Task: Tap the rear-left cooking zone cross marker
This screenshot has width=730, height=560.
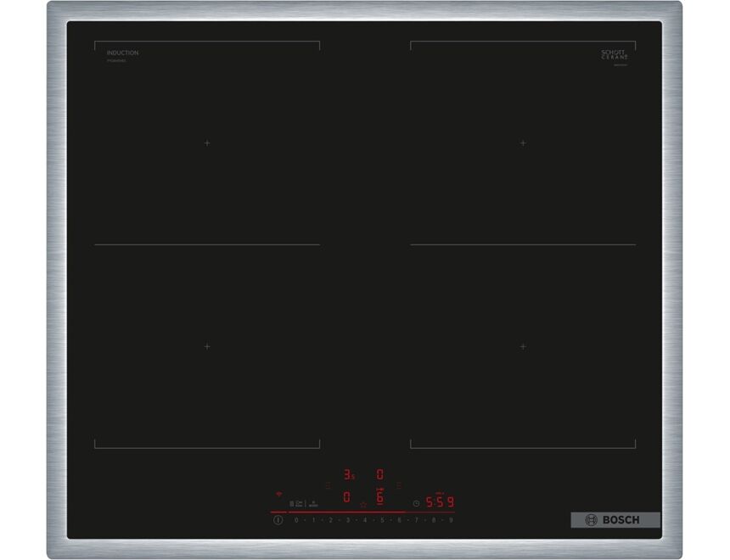Action: tap(206, 143)
